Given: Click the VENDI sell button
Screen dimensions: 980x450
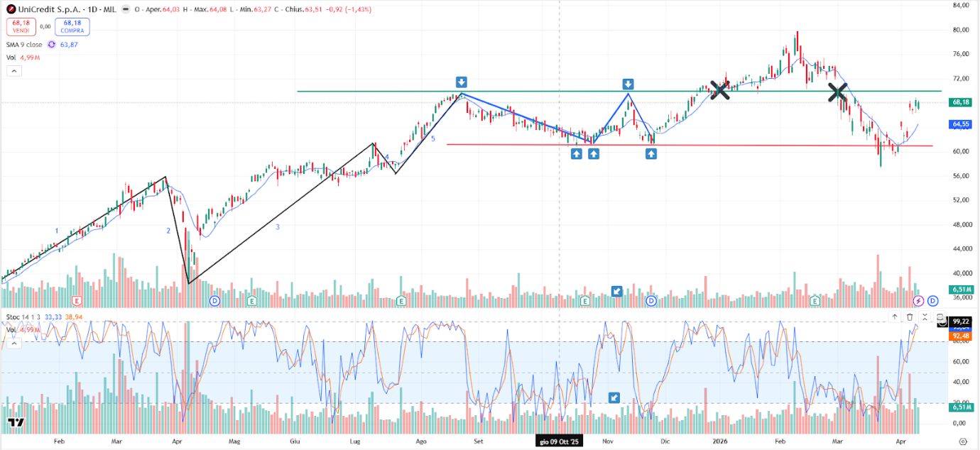Looking at the screenshot, I should pos(21,26).
